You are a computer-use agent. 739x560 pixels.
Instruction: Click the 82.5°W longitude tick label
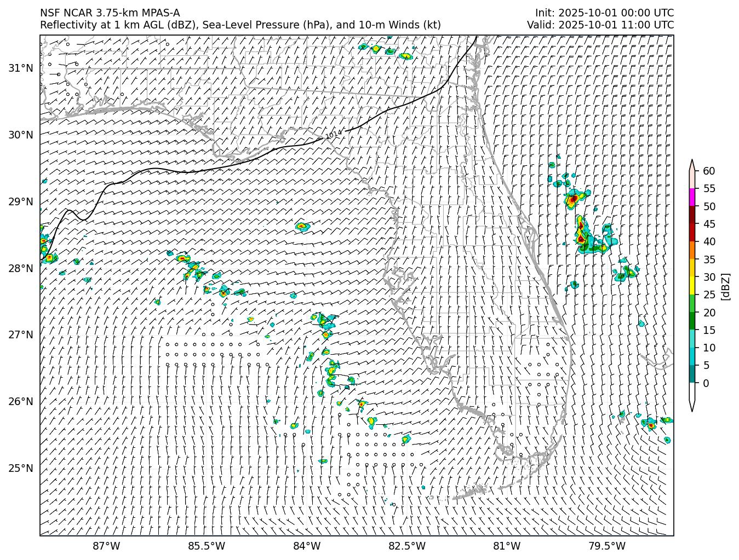[406, 546]
